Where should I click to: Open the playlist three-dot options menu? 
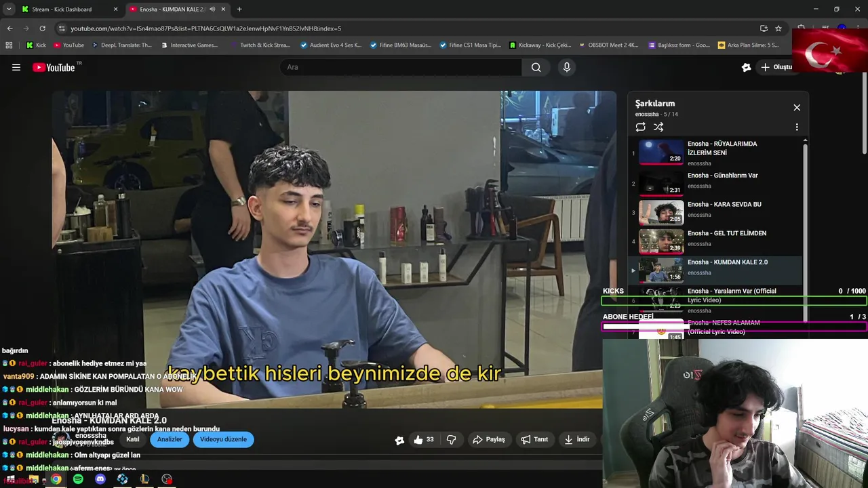(x=797, y=127)
